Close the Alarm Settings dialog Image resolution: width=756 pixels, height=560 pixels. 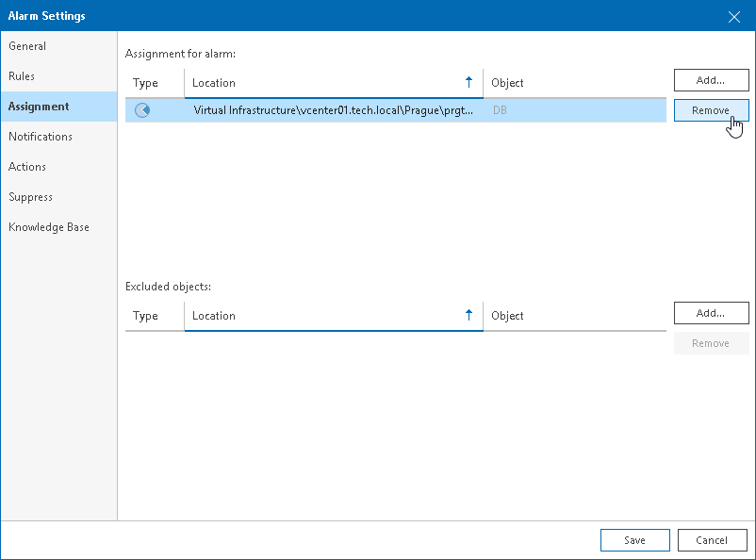(x=734, y=16)
